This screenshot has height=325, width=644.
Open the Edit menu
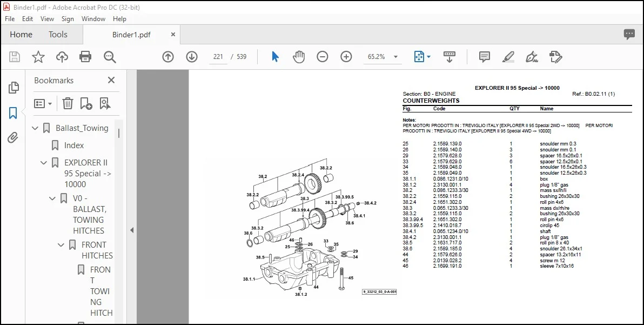[28, 19]
